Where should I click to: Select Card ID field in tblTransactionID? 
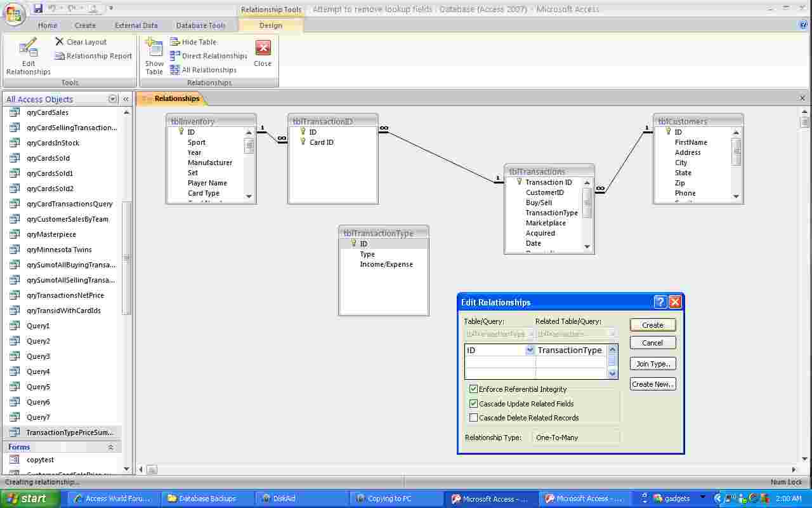[x=321, y=142]
